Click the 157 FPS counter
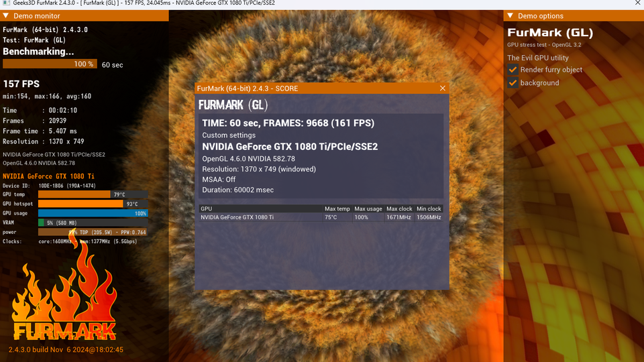The width and height of the screenshot is (644, 362). [21, 84]
